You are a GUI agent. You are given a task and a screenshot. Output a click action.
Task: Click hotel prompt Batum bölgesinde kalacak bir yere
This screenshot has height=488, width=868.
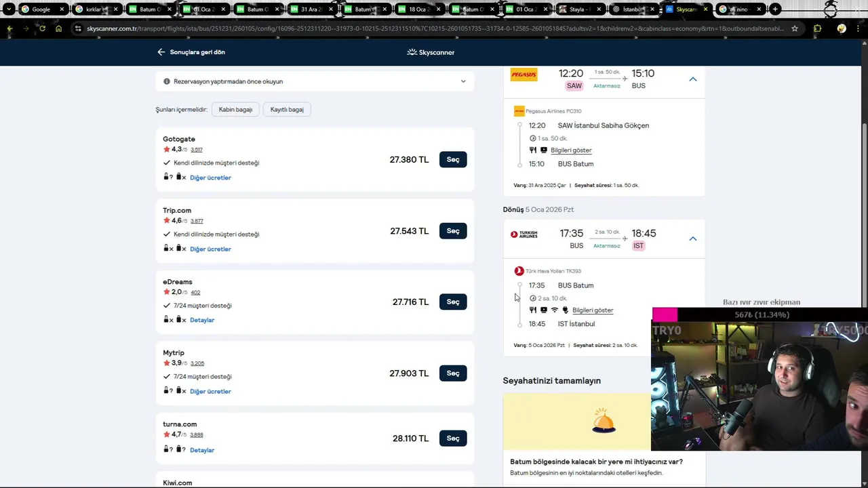click(597, 462)
